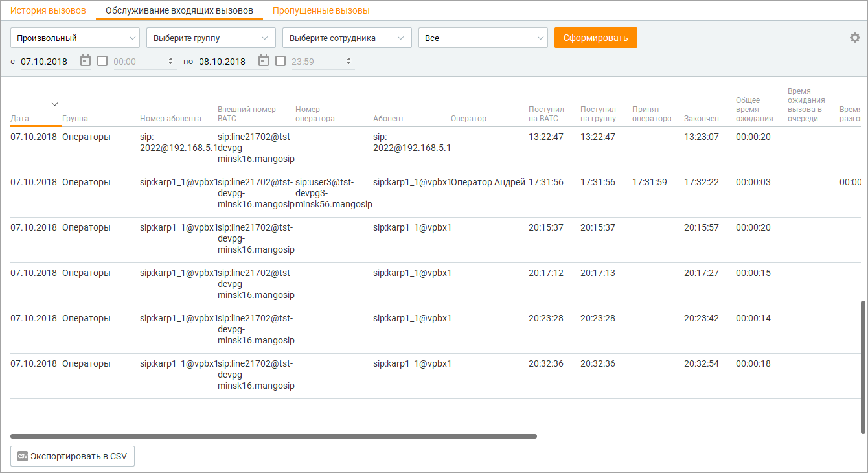
Task: Switch to История вызовов tab
Action: click(x=48, y=10)
